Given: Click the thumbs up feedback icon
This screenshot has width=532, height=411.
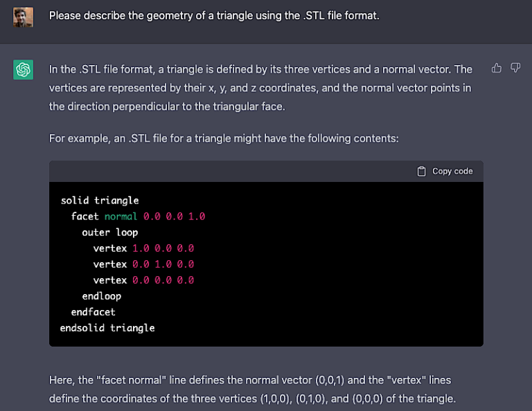Looking at the screenshot, I should (x=497, y=68).
